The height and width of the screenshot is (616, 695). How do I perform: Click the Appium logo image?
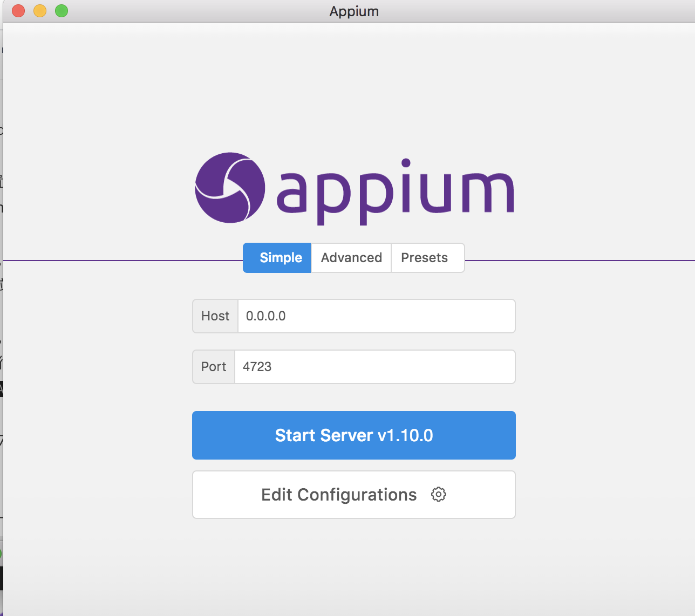point(354,188)
